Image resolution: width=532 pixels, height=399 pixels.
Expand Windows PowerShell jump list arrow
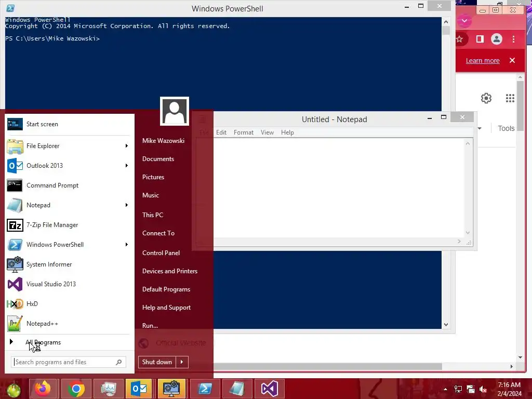click(x=127, y=245)
